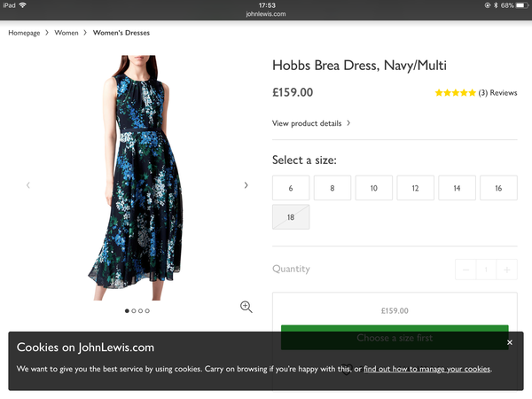Image resolution: width=532 pixels, height=399 pixels.
Task: Select size 10
Action: click(374, 188)
